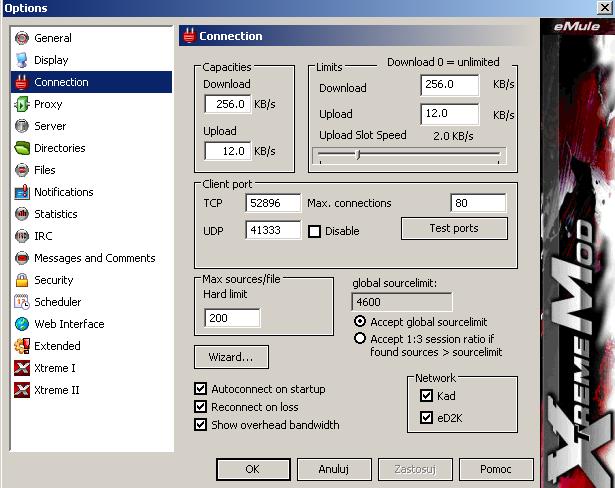615x488 pixels.
Task: Open the Display options page
Action: (x=91, y=60)
